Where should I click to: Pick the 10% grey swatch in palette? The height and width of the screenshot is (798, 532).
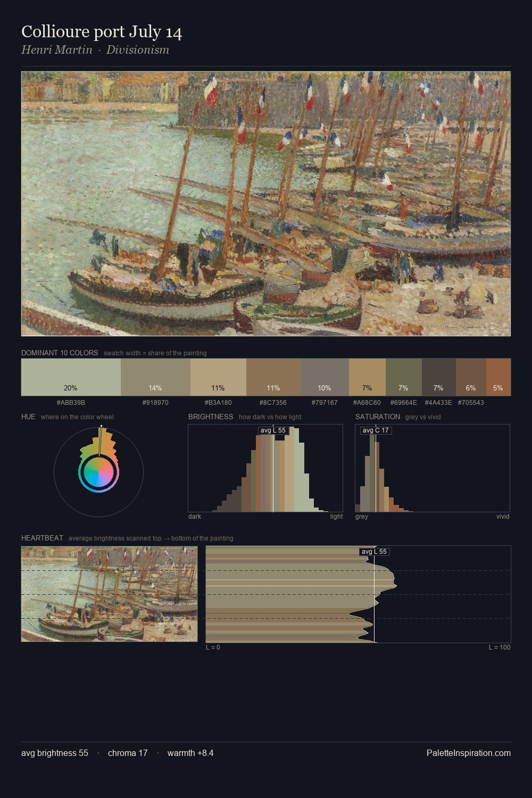coord(325,377)
